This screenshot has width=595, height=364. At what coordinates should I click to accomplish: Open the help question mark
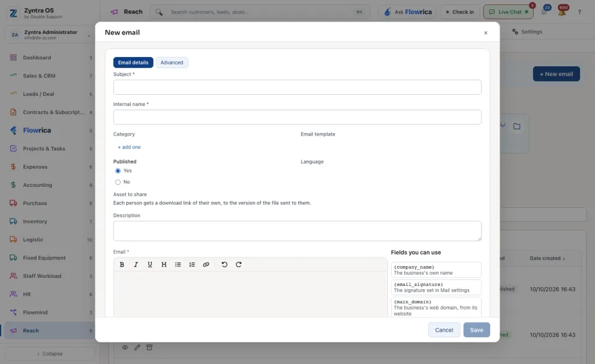(x=580, y=12)
